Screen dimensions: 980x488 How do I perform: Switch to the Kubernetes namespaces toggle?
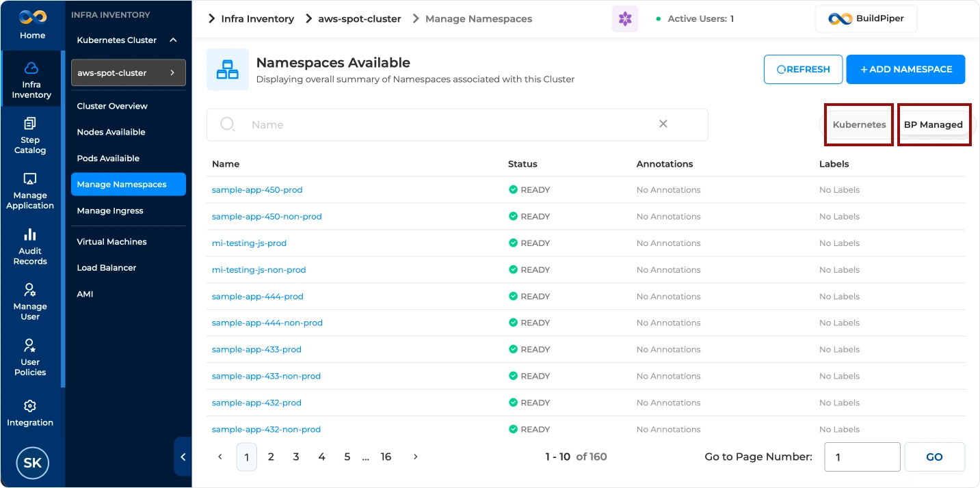[x=859, y=124]
